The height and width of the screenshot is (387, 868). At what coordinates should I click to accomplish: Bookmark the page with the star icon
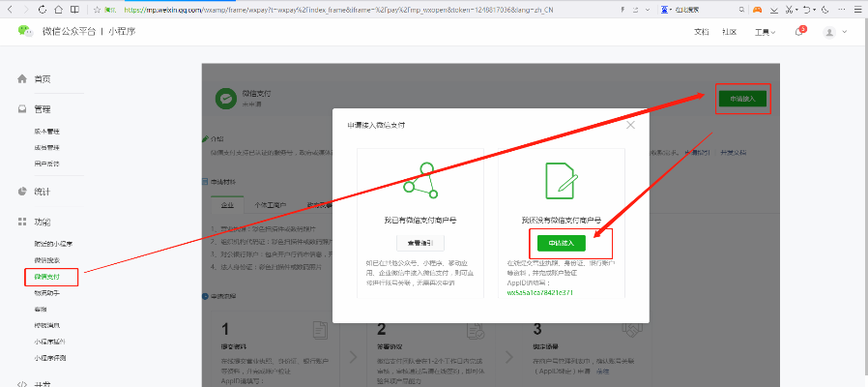click(97, 10)
